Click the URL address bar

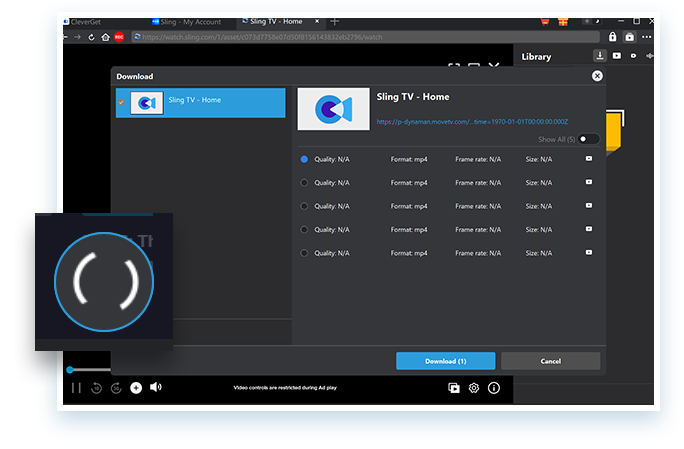pos(366,37)
